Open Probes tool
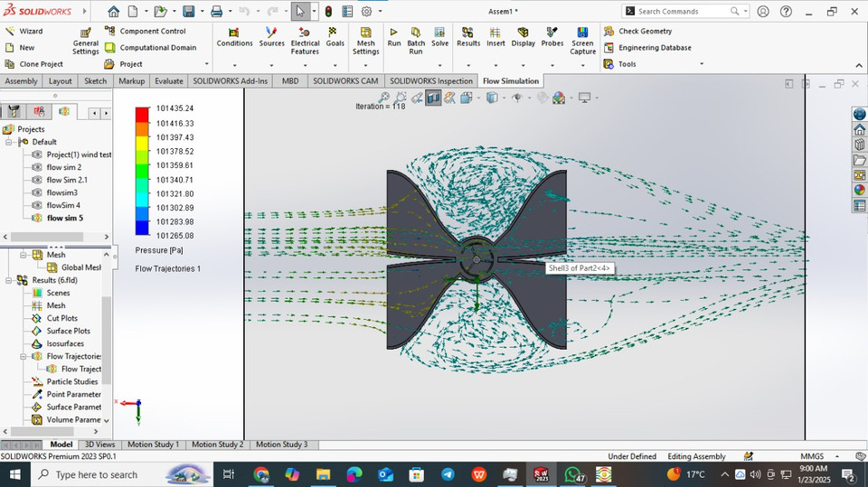Screen dimensions: 868x487 552,37
